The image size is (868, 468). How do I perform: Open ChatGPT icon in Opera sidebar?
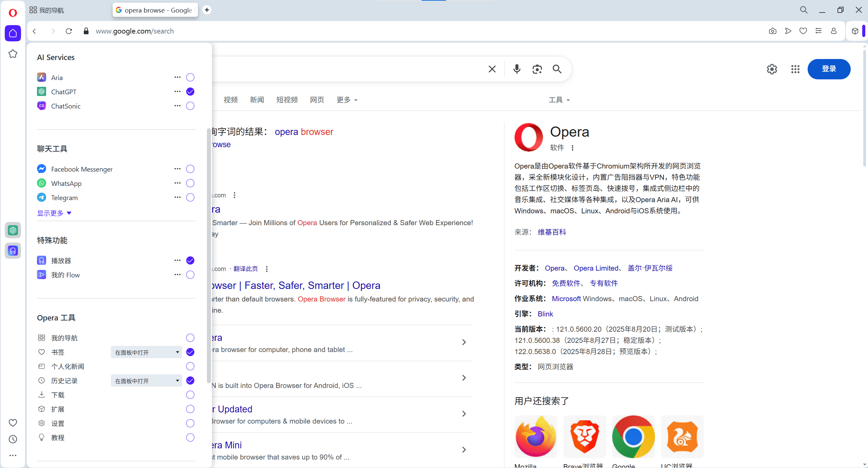[x=13, y=230]
